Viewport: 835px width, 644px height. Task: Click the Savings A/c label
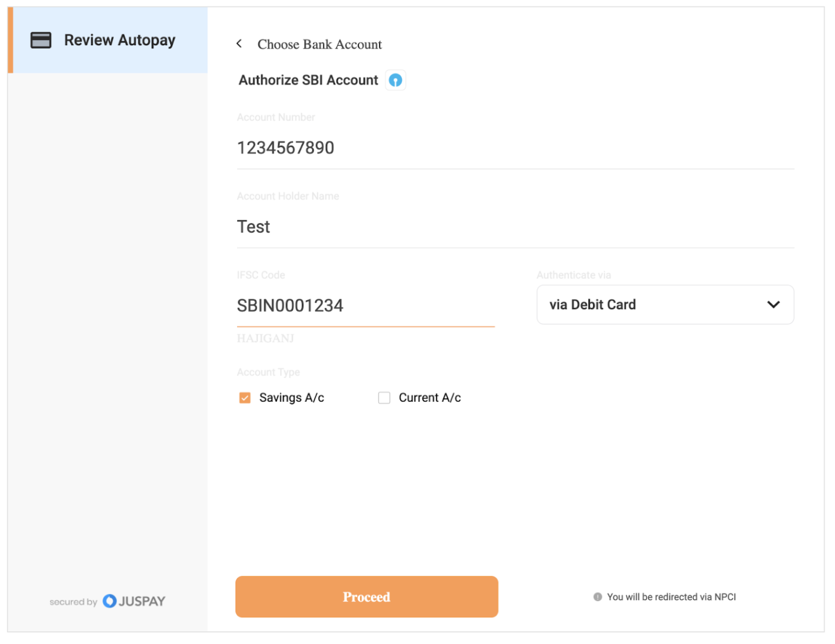point(291,398)
